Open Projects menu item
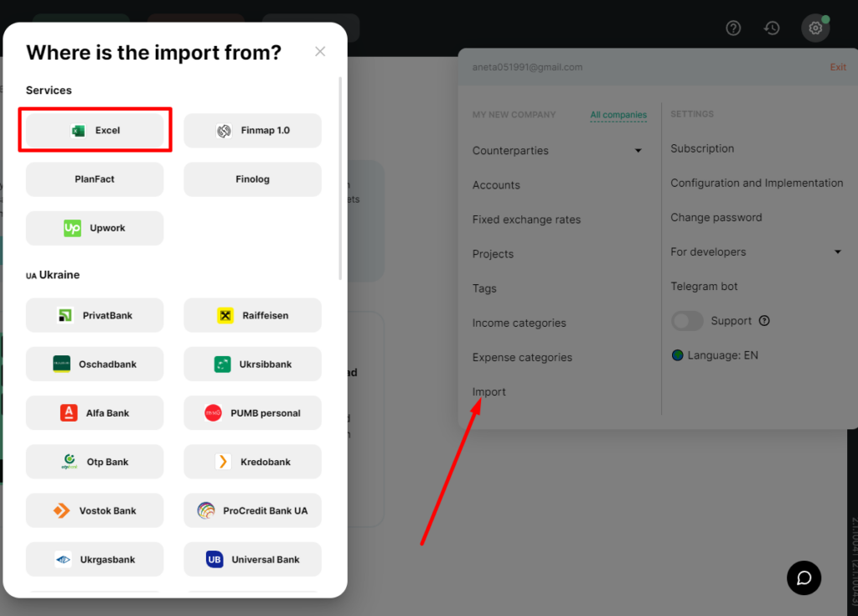858x616 pixels. (x=493, y=254)
